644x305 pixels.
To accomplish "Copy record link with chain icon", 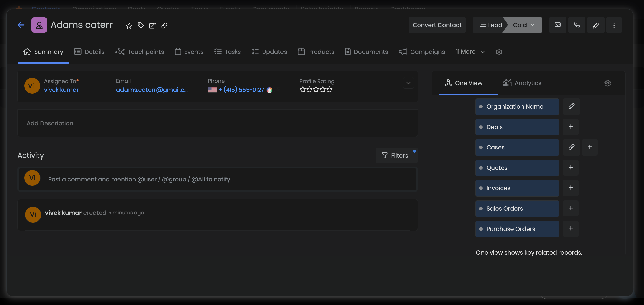I will tap(164, 26).
